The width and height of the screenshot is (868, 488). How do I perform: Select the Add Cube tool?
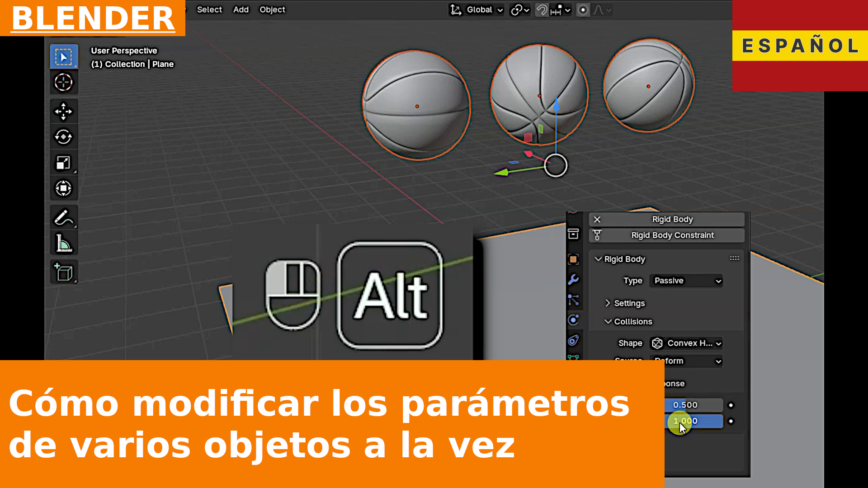[x=64, y=272]
